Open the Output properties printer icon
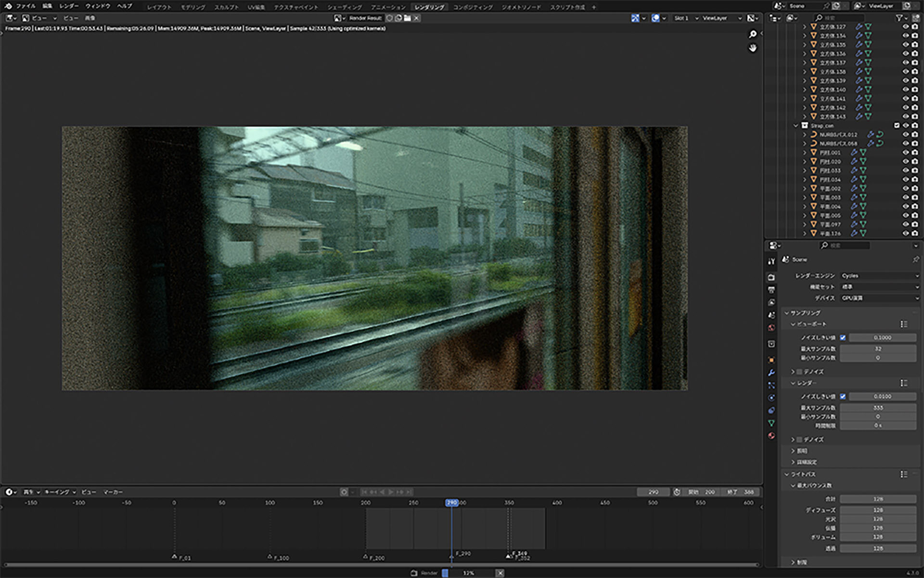This screenshot has width=924, height=578. point(771,290)
